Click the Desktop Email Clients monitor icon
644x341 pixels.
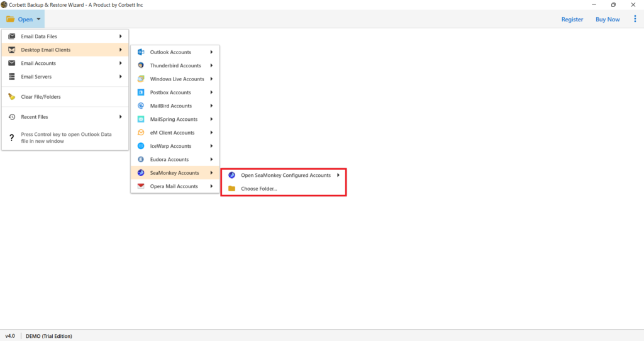point(11,50)
